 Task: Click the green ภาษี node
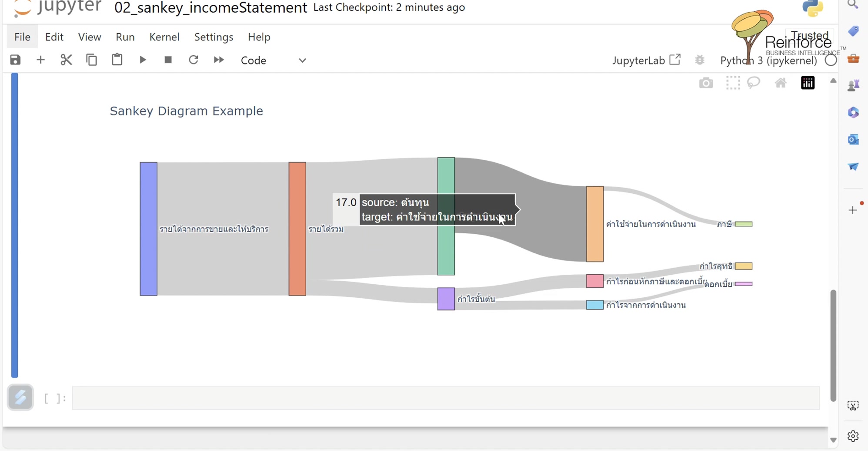click(x=744, y=224)
